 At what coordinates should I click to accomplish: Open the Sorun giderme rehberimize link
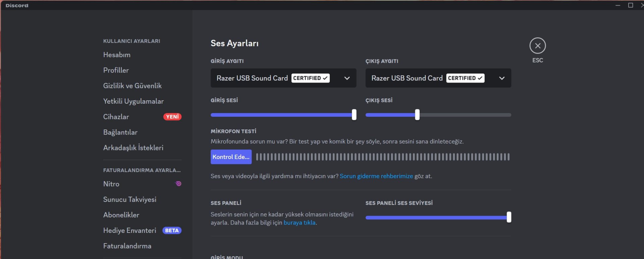(376, 176)
